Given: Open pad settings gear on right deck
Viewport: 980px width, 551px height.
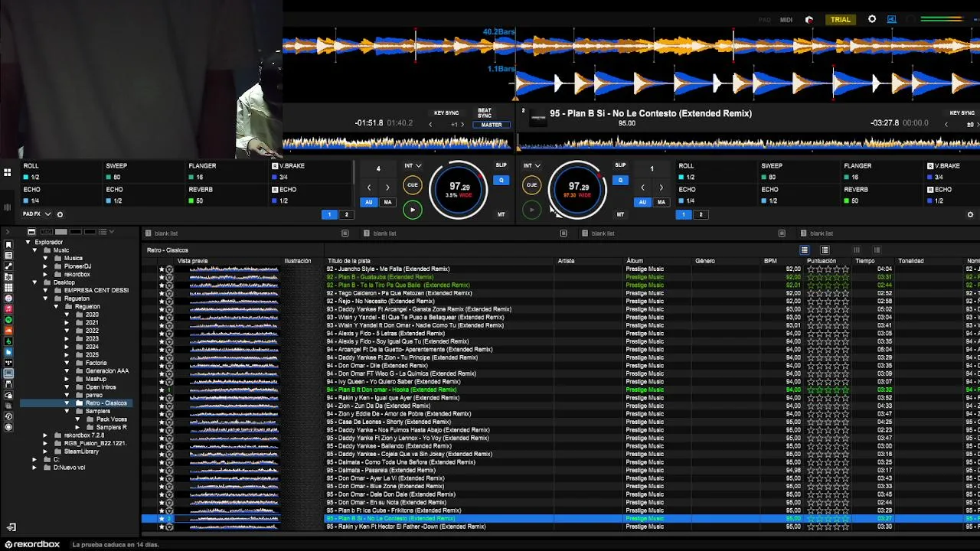Looking at the screenshot, I should click(970, 214).
